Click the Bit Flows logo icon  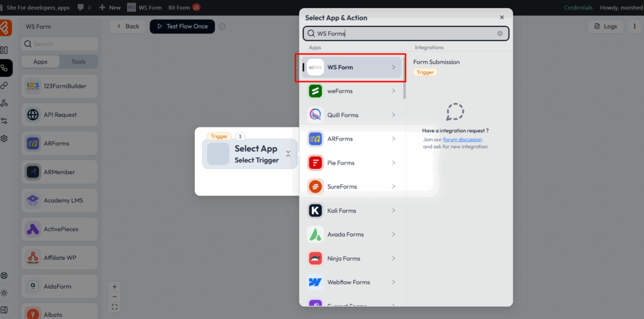(x=6, y=27)
